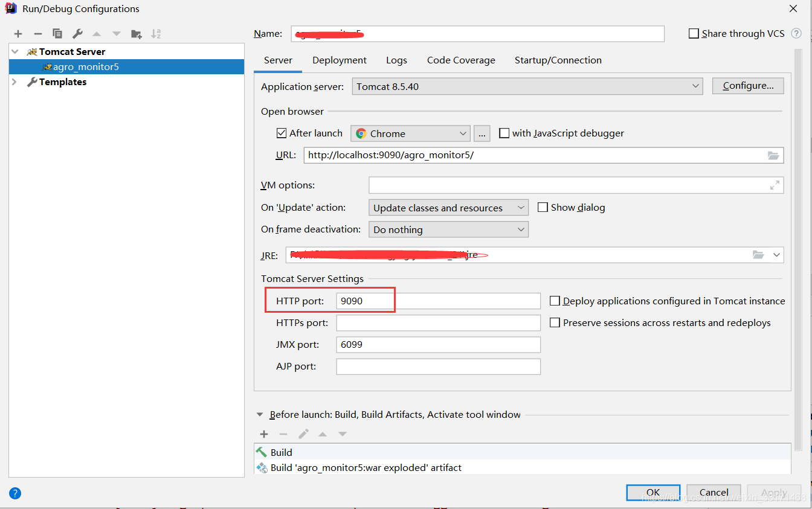Viewport: 812px width, 509px height.
Task: Collapse Before launch section triangle
Action: point(260,415)
